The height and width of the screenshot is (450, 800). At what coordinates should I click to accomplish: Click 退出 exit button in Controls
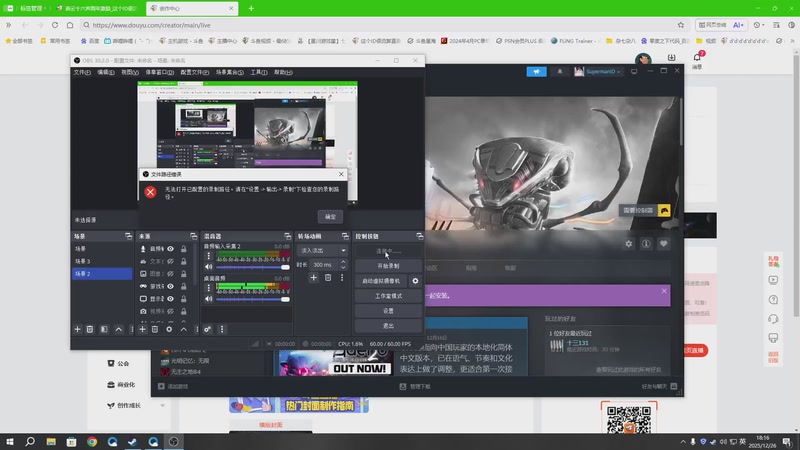point(388,326)
